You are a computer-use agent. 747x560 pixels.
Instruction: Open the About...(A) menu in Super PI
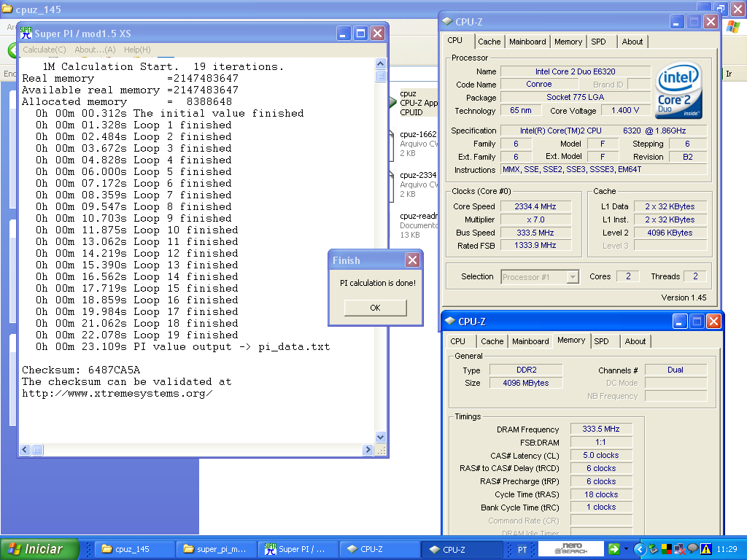coord(95,50)
